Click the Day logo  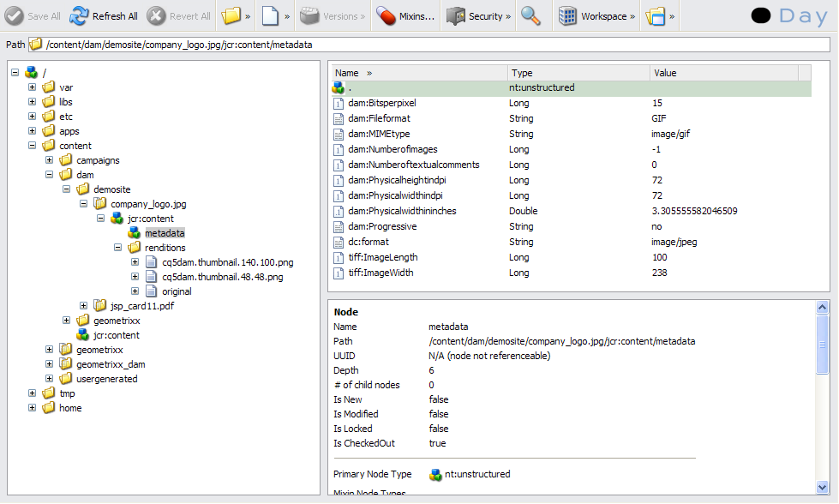click(790, 16)
